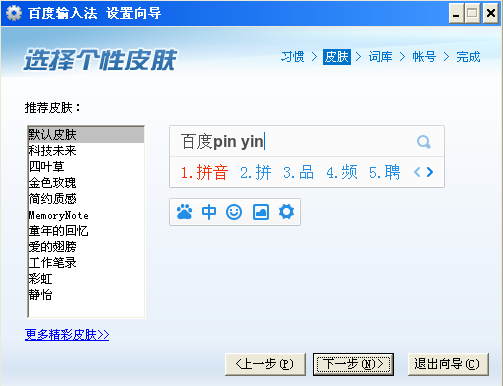Click the magnifier search icon in preview

[x=424, y=142]
